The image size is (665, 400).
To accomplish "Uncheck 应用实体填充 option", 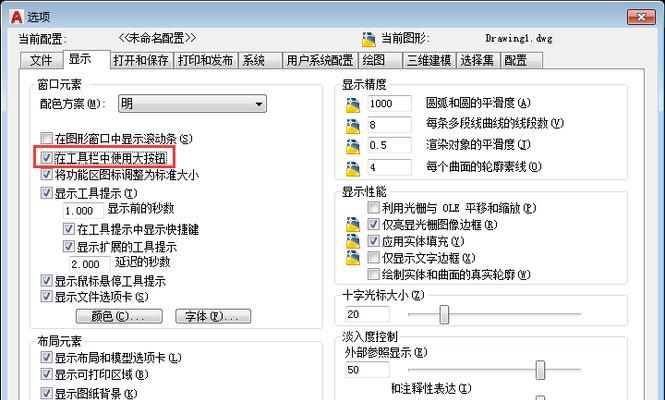I will pyautogui.click(x=374, y=241).
